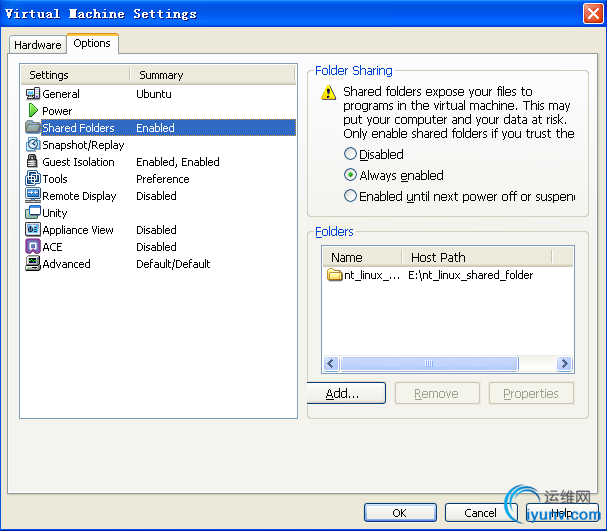Click the Unity windows icon
Viewport: 607px width, 531px height.
click(33, 212)
